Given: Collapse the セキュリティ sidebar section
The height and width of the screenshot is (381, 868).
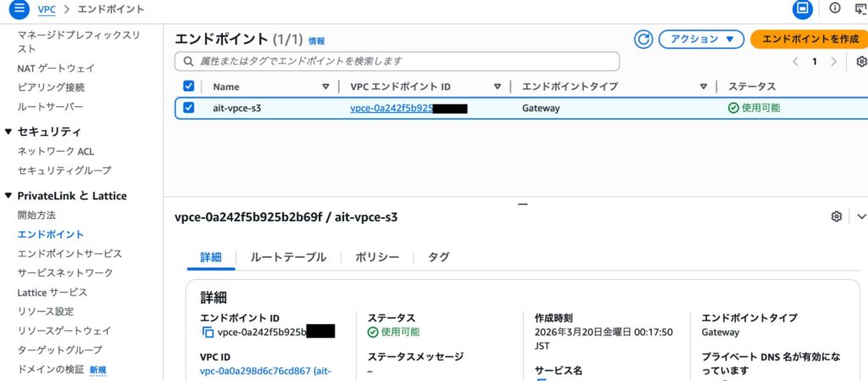Looking at the screenshot, I should coord(9,132).
